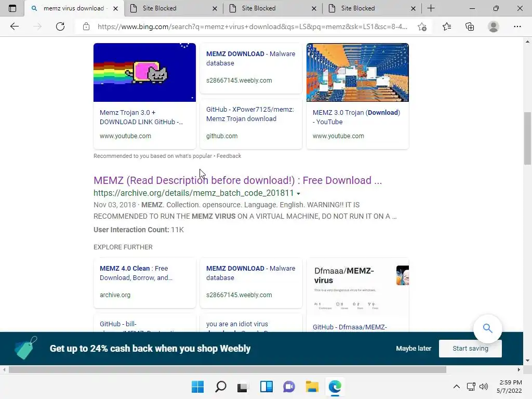Open Widgets from the taskbar

[x=266, y=387]
